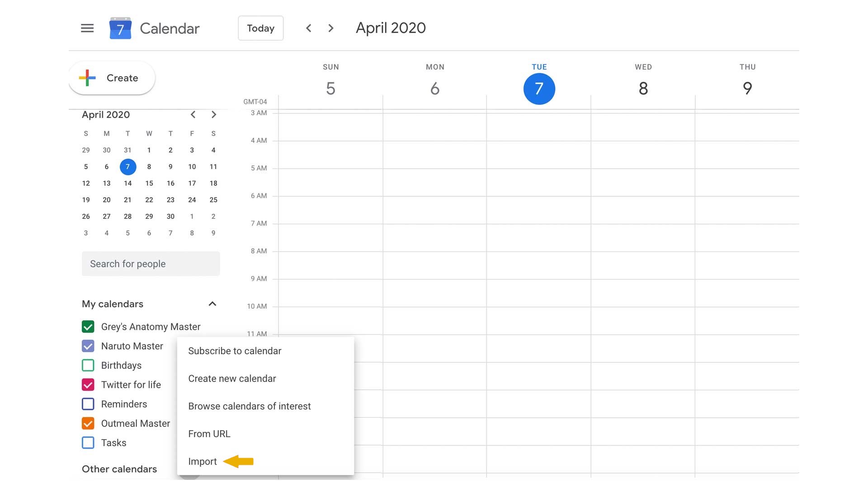
Task: Click the Search for people input field
Action: (151, 263)
